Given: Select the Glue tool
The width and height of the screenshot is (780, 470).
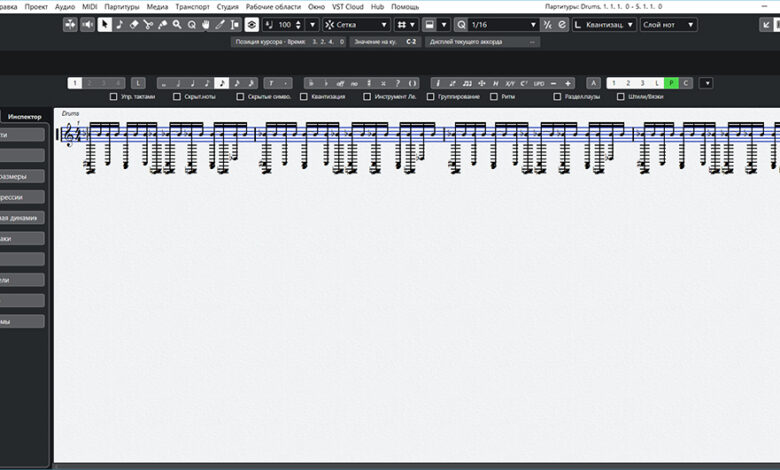Looking at the screenshot, I should click(x=162, y=24).
